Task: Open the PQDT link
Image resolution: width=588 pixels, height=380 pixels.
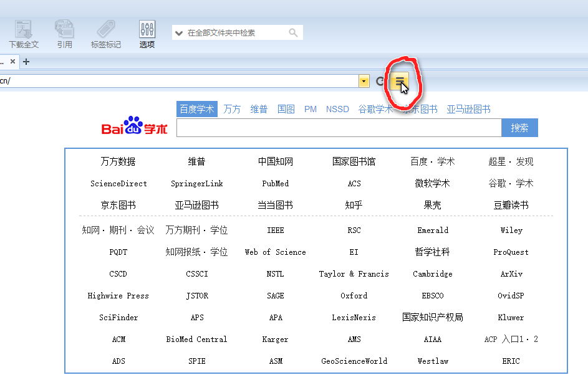Action: [118, 252]
